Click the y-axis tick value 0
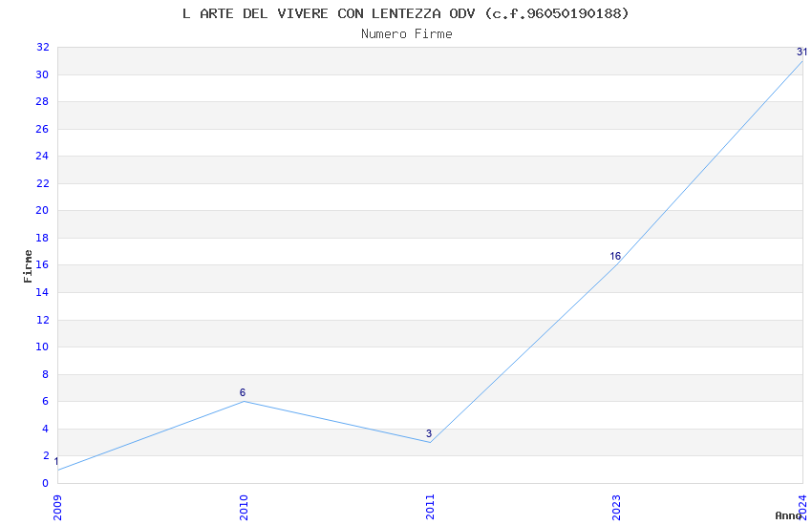Screen dimensions: 812x525 [x=46, y=483]
